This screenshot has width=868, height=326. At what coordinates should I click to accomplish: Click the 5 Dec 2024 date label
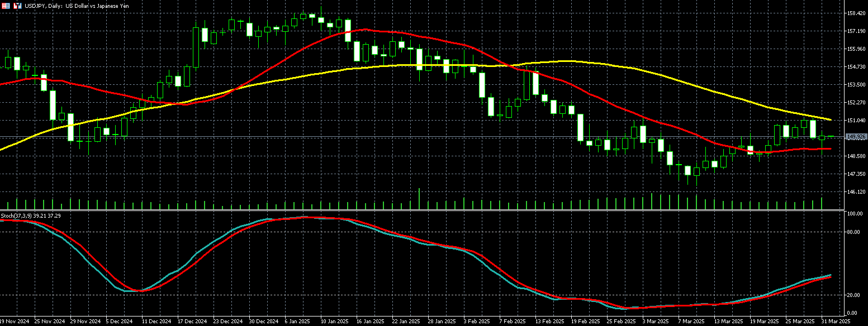coord(119,322)
